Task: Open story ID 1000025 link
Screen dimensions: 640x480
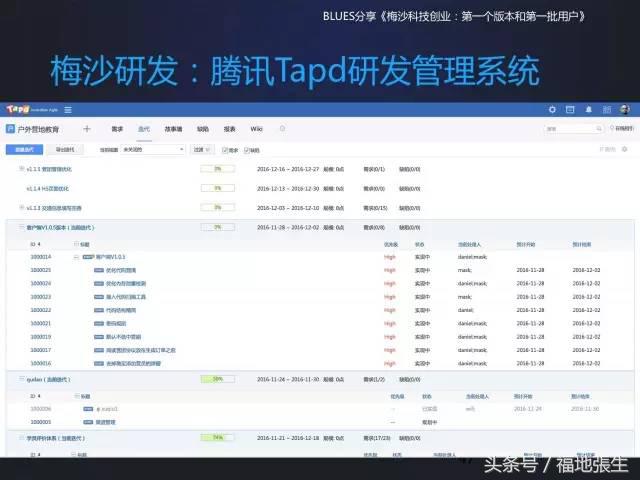Action: tap(41, 270)
